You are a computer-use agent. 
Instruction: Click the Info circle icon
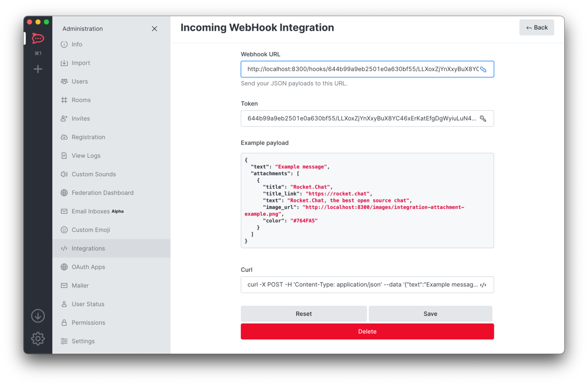[x=64, y=44]
